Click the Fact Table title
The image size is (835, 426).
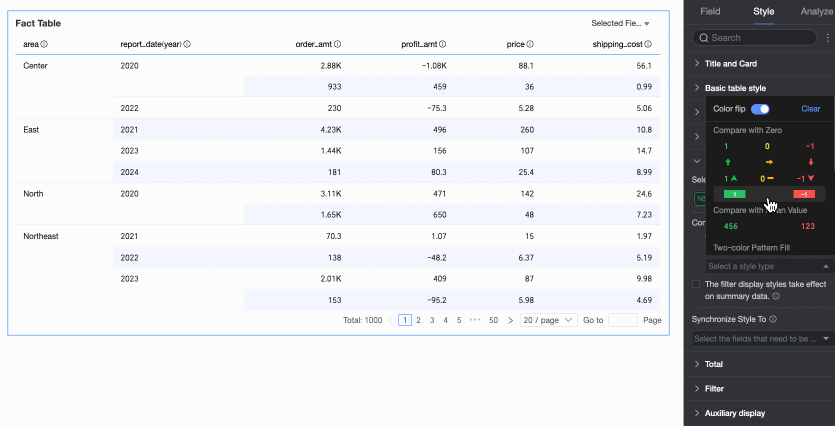click(38, 23)
